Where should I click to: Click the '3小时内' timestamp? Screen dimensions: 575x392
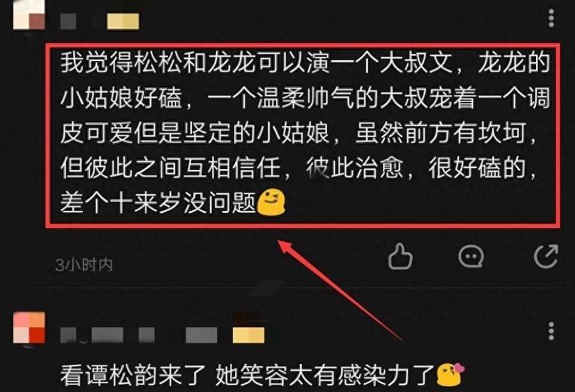click(x=84, y=264)
